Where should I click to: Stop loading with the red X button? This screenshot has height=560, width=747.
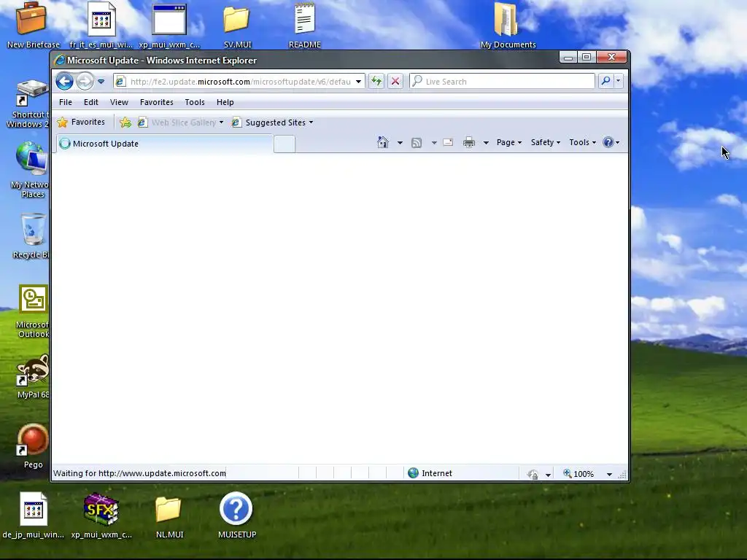[x=395, y=81]
